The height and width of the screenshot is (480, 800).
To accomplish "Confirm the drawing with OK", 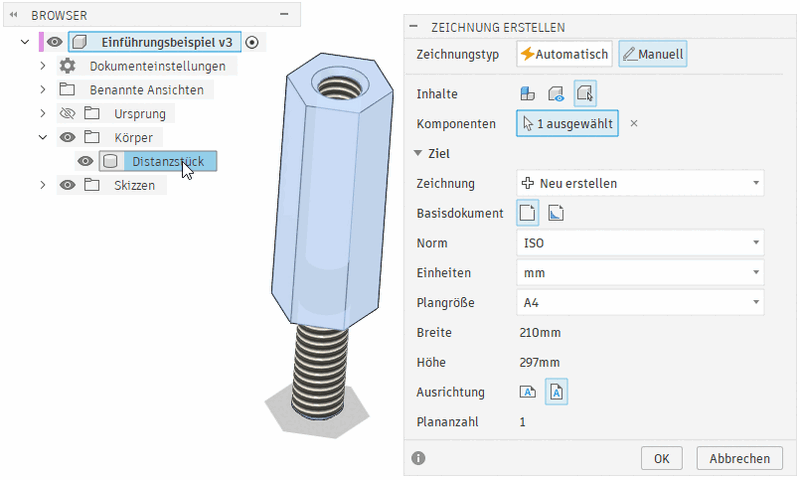I will [x=662, y=459].
